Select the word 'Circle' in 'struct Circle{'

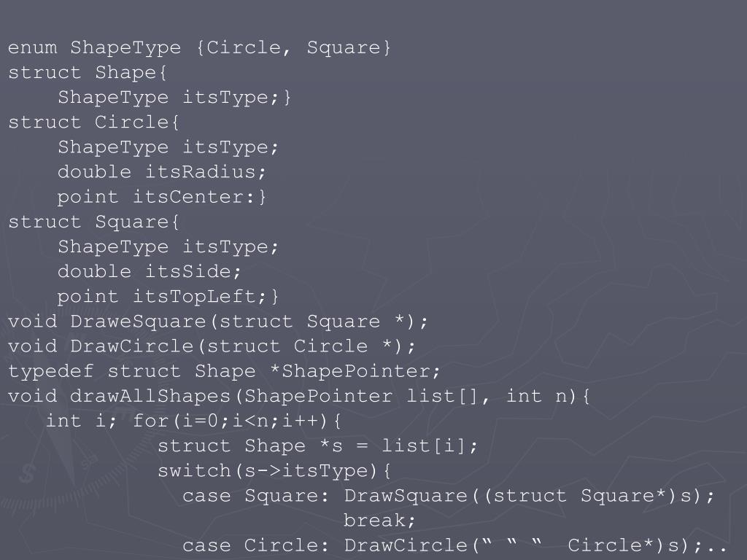tap(131, 122)
